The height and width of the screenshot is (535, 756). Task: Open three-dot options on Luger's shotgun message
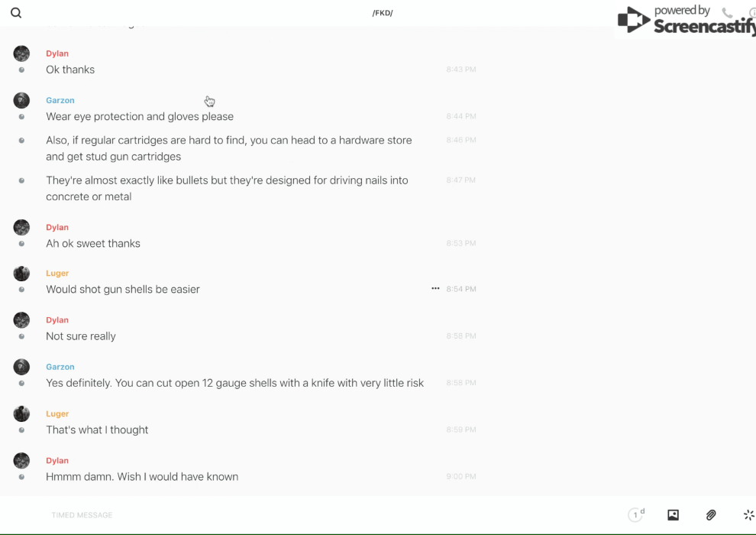click(435, 289)
